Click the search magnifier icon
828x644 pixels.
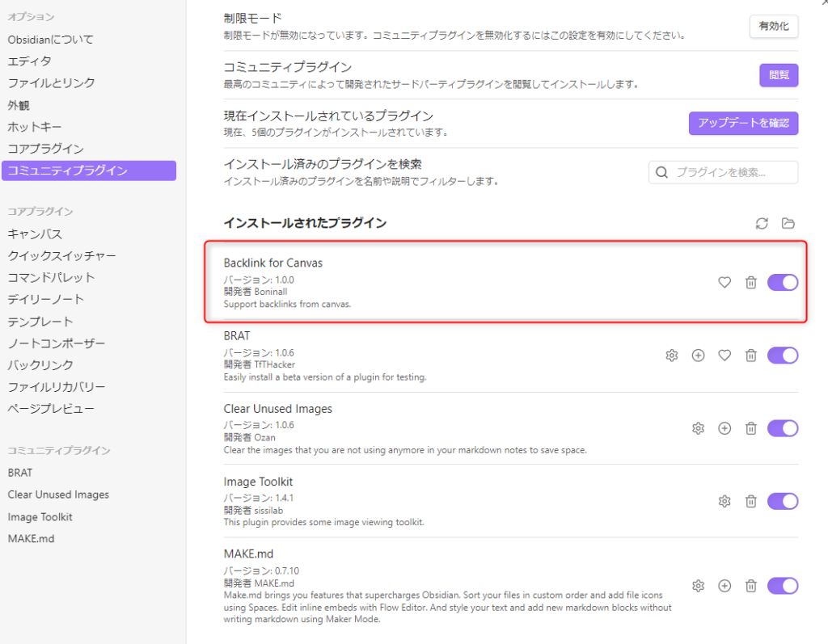coord(661,172)
